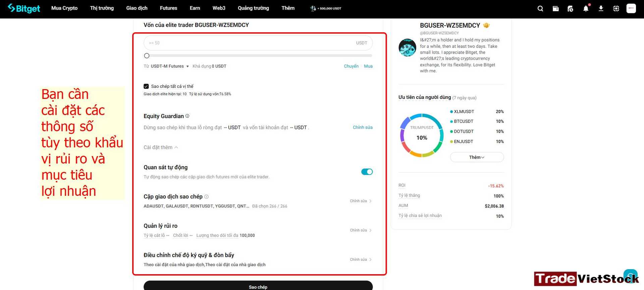Click the download app icon

[x=601, y=9]
